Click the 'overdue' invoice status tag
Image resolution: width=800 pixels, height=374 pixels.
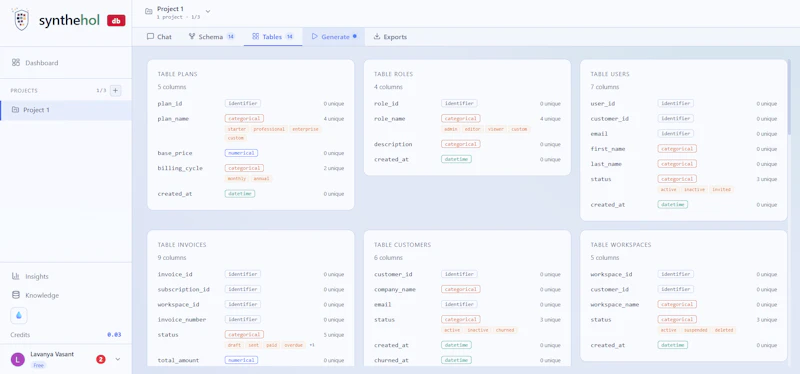point(293,345)
